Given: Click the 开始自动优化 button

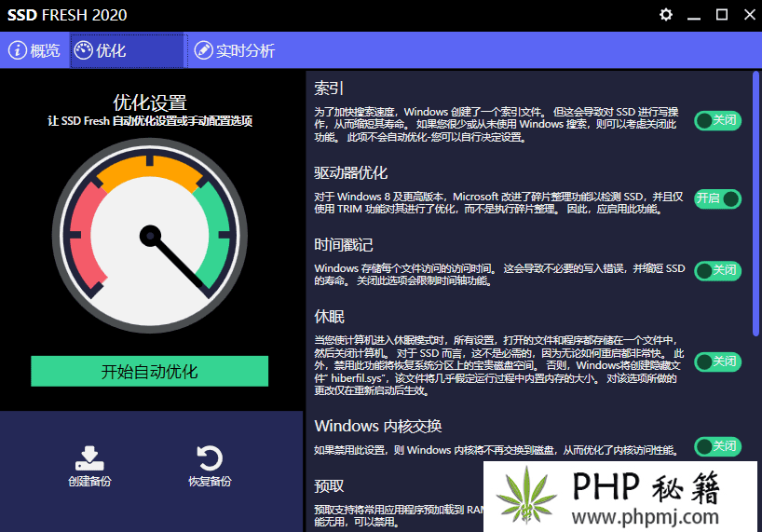Looking at the screenshot, I should [x=150, y=371].
